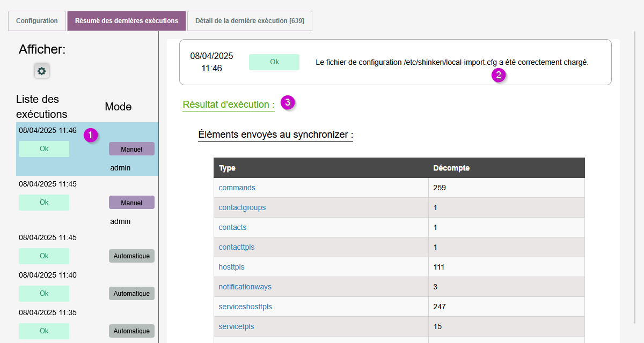Open the notificationways link

(x=245, y=287)
